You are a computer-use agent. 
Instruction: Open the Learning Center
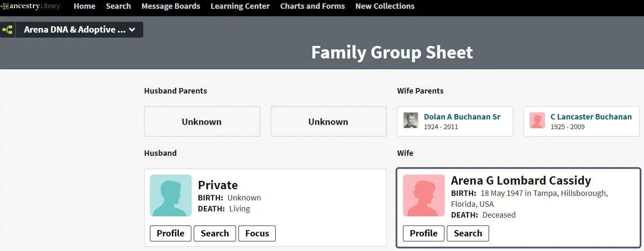pyautogui.click(x=240, y=6)
